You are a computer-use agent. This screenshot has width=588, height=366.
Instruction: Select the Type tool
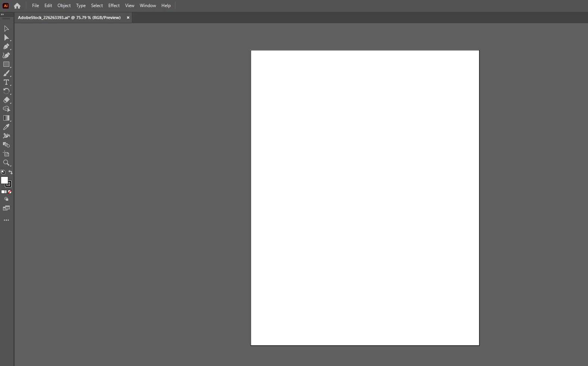(x=6, y=82)
